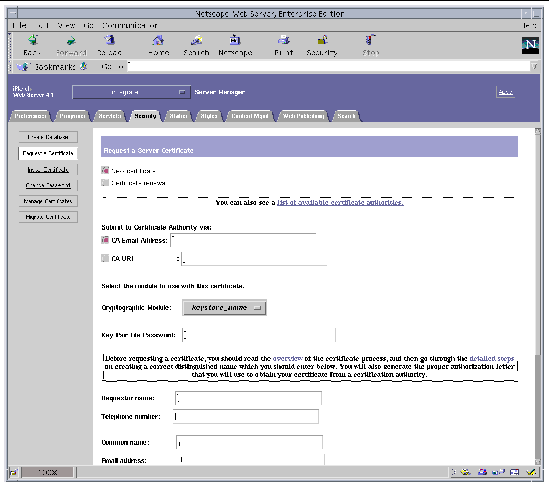549x486 pixels.
Task: Open the detailed steps link
Action: [492, 359]
